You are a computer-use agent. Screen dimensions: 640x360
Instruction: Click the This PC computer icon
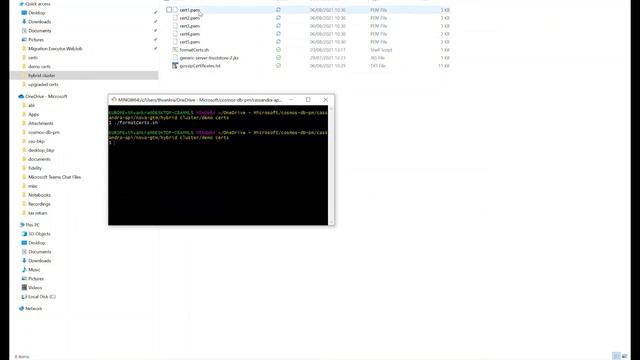[x=21, y=225]
